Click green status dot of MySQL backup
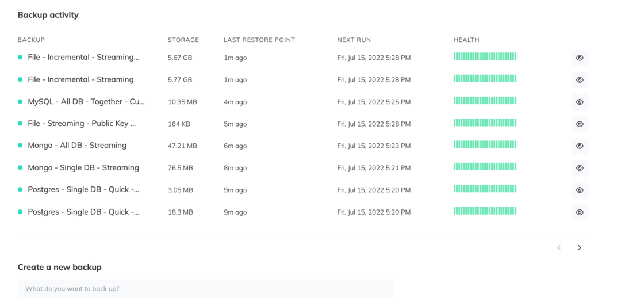 coord(20,102)
